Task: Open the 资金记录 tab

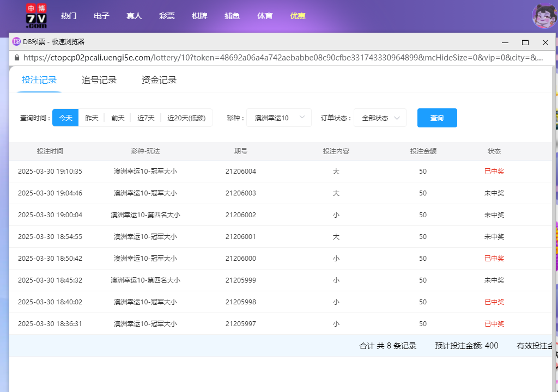Action: [159, 79]
